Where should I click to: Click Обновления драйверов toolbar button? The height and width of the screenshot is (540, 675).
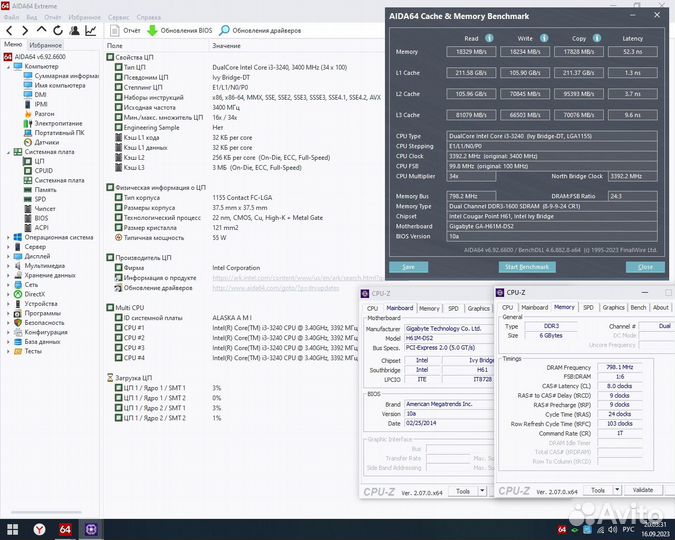pos(260,31)
